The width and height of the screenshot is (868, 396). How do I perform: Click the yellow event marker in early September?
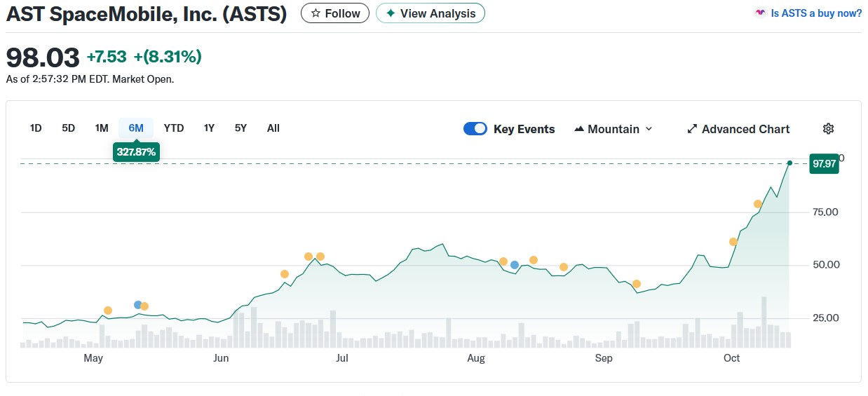(637, 284)
